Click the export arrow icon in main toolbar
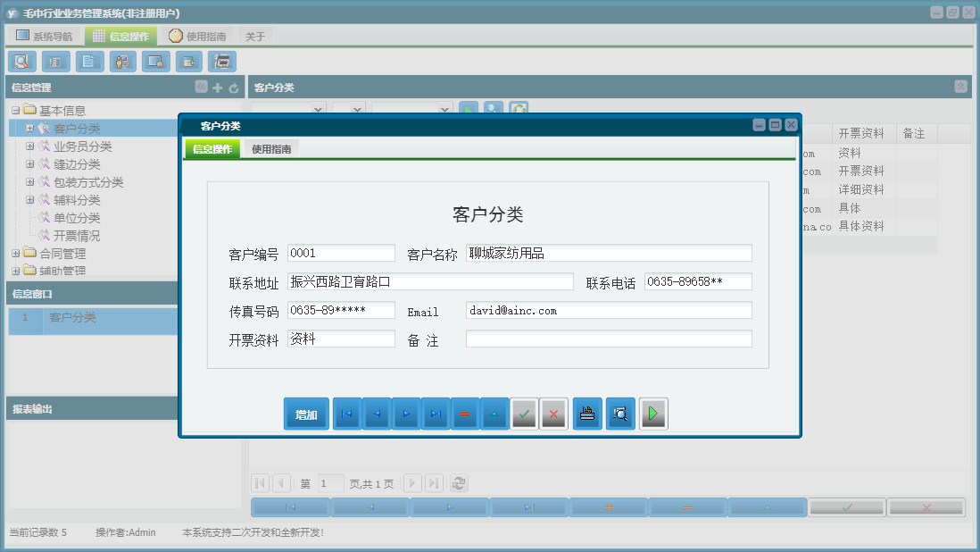Image resolution: width=980 pixels, height=552 pixels. tap(188, 62)
